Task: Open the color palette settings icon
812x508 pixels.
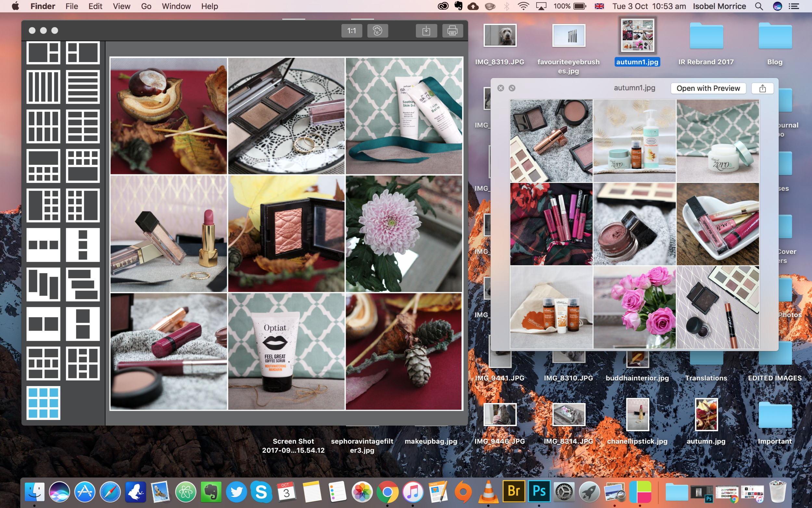Action: 378,31
